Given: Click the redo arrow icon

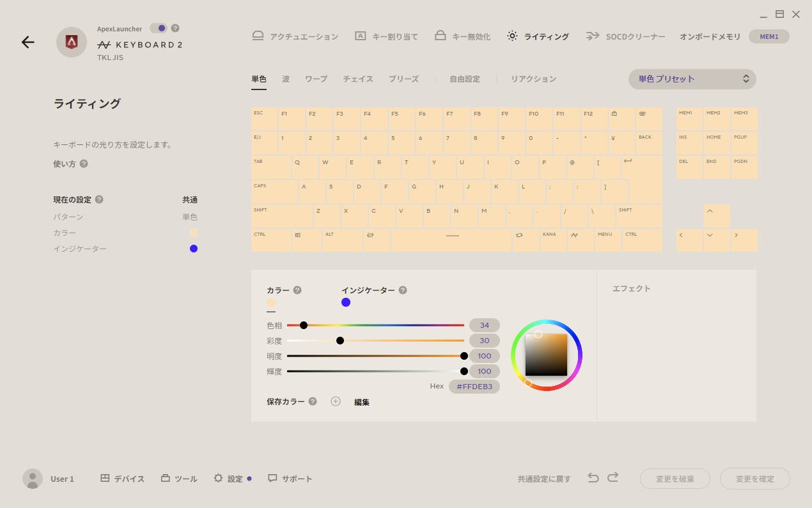Looking at the screenshot, I should click(612, 477).
